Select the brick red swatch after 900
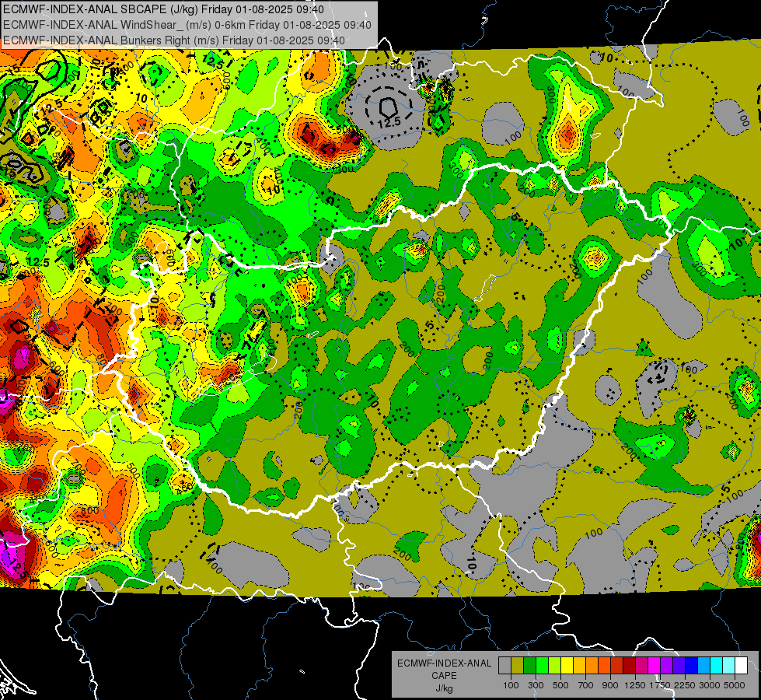Screen dimensions: 761x700 pyautogui.click(x=617, y=665)
